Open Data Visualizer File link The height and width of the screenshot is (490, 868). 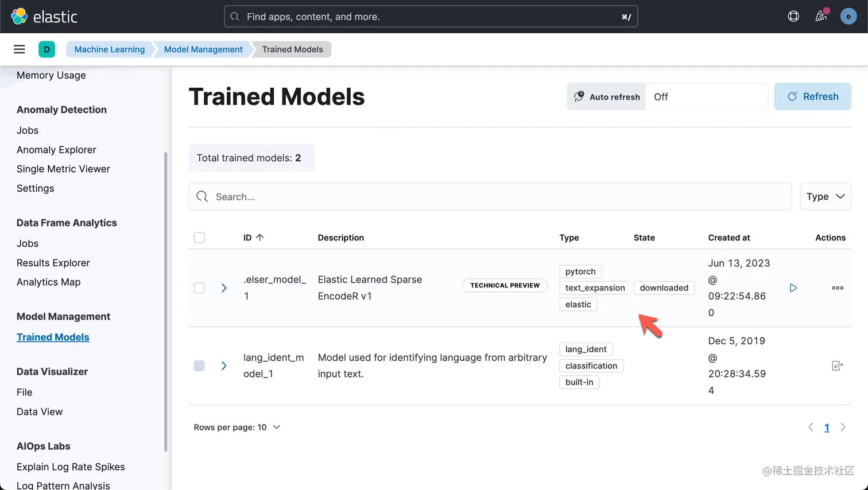pyautogui.click(x=25, y=392)
